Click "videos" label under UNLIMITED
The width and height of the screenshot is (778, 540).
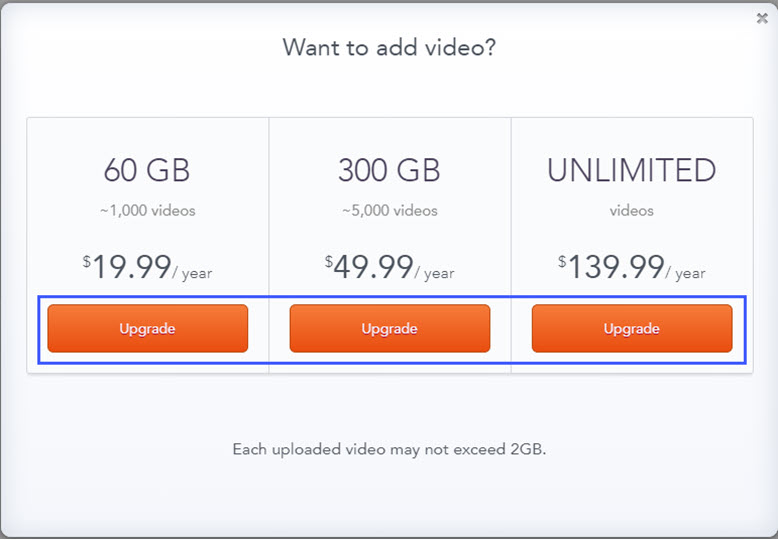(x=631, y=211)
